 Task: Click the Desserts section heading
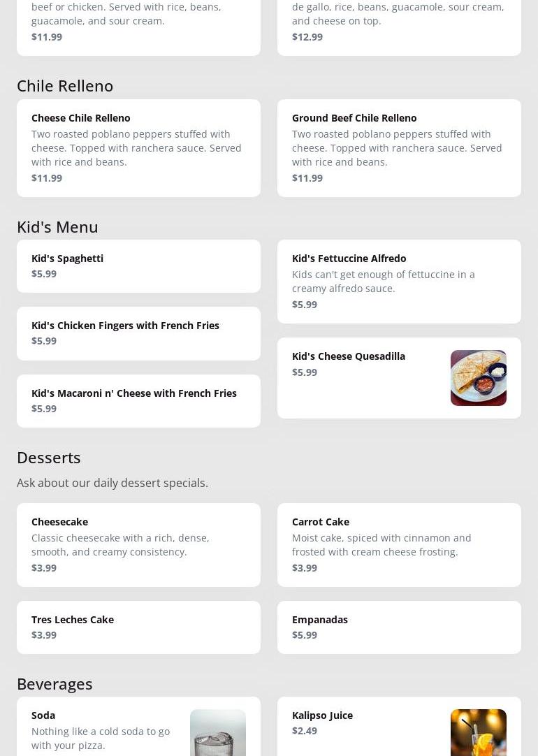49,458
